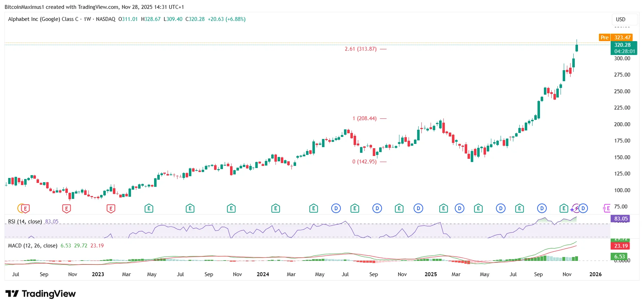Select the dividend marker of December 2024
The height and width of the screenshot is (307, 644).
coord(418,208)
